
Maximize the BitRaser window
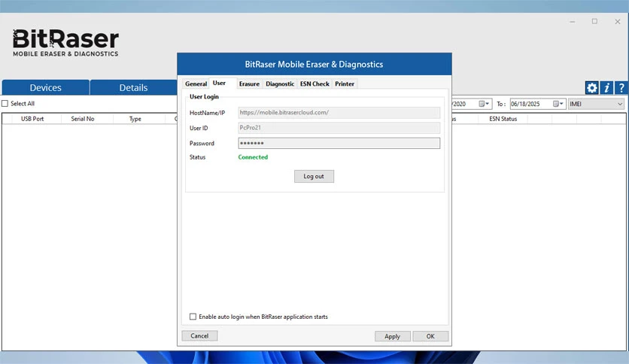point(594,21)
